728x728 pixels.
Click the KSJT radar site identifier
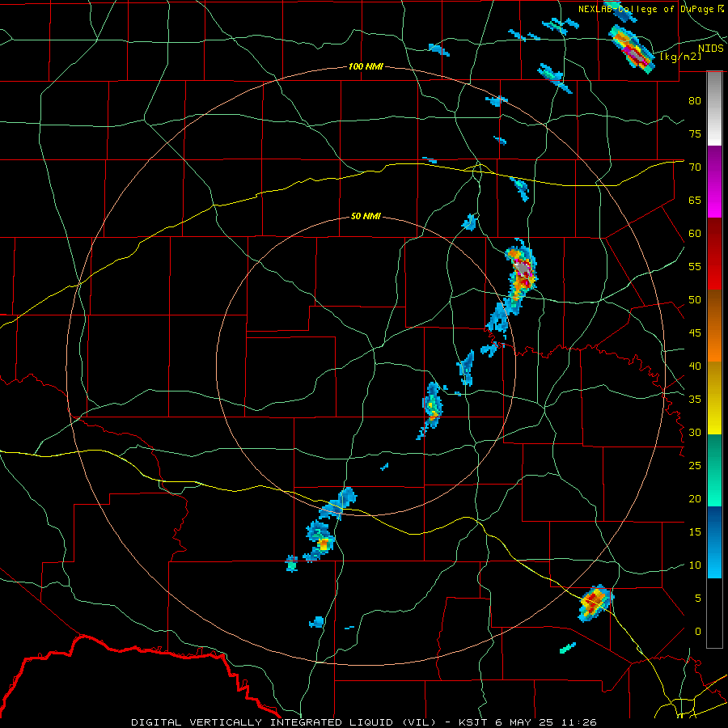click(473, 722)
